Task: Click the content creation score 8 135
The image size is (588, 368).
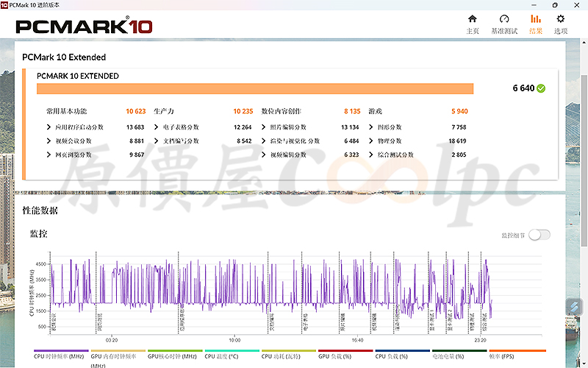Action: tap(352, 111)
